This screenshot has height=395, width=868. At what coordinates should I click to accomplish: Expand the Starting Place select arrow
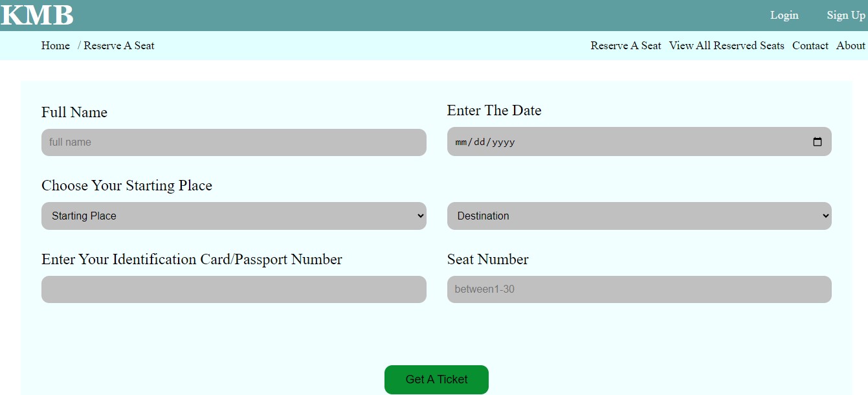419,216
